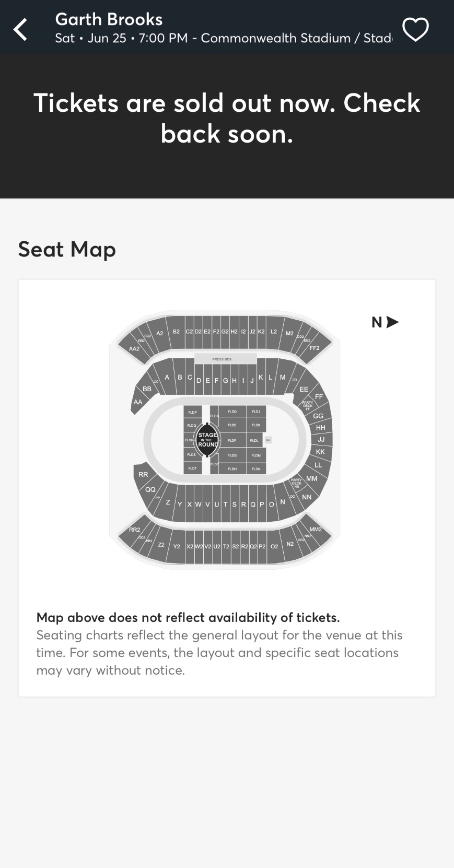Select section AA2 on seat map

click(134, 348)
